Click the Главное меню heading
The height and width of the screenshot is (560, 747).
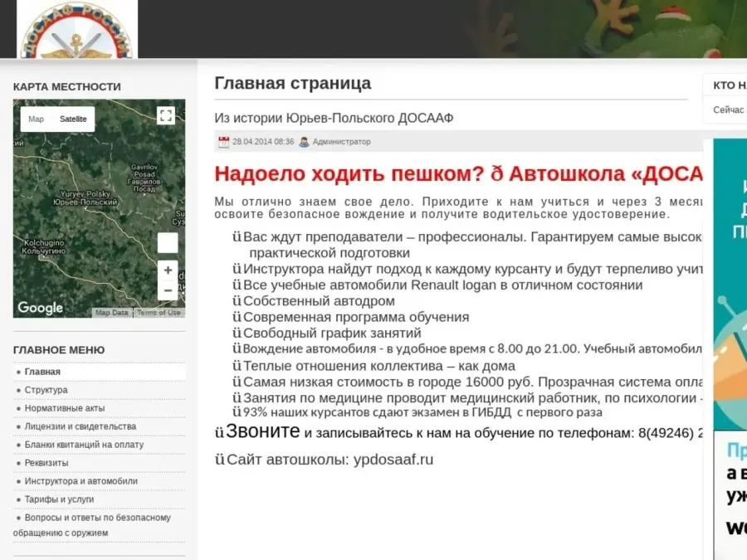click(x=59, y=350)
